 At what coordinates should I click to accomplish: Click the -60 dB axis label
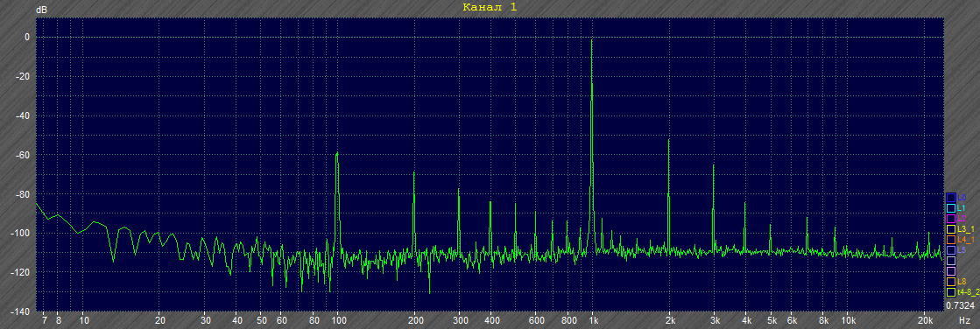[23, 155]
